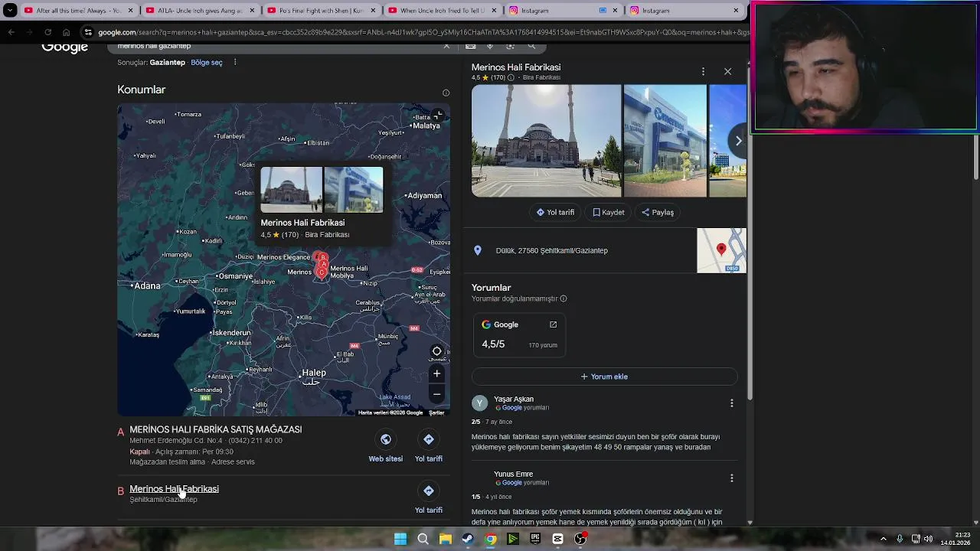The width and height of the screenshot is (980, 551).
Task: Get Yol tarifi for listing A
Action: pos(428,447)
